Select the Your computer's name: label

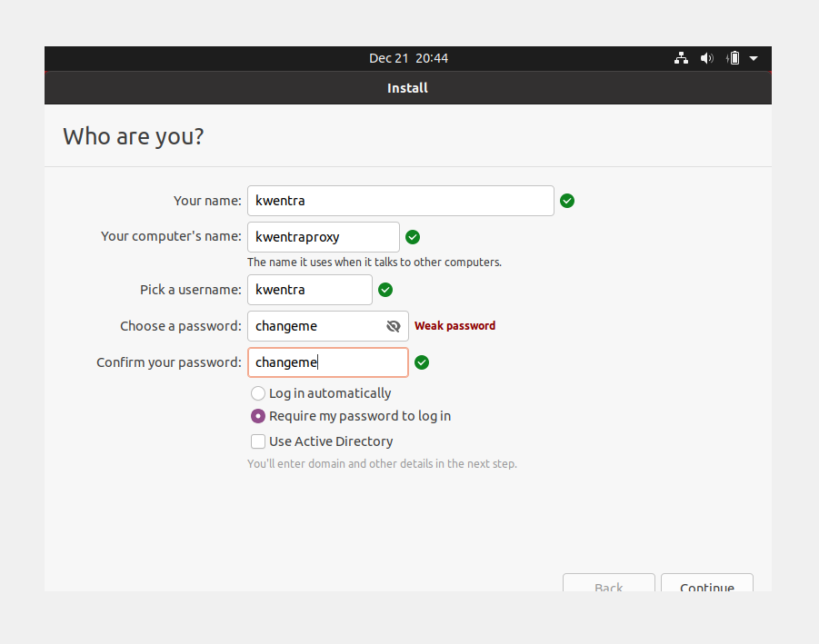tap(171, 236)
